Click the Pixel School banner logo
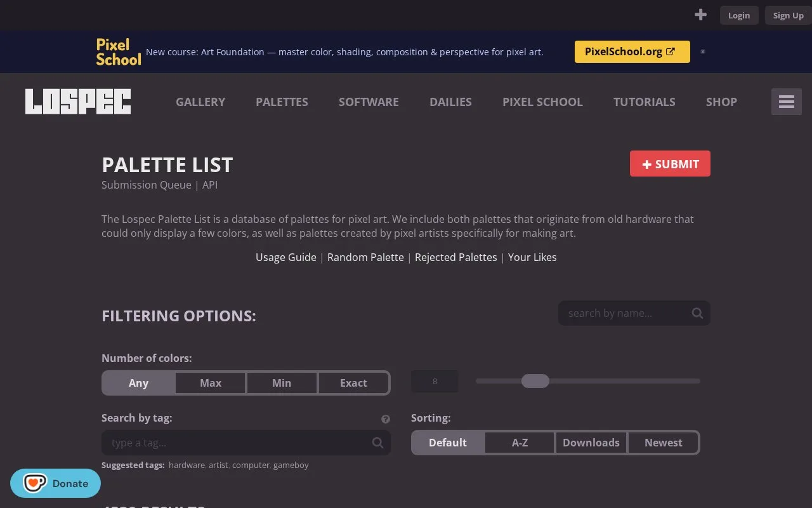 coord(119,52)
